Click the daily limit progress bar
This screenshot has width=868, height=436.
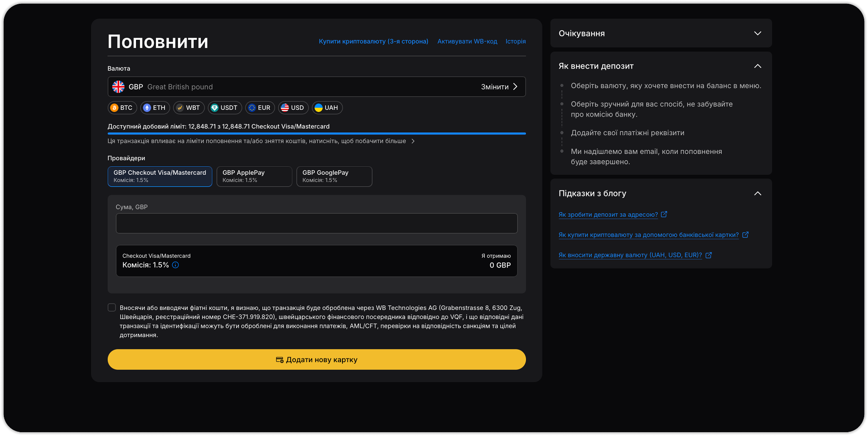(x=317, y=134)
